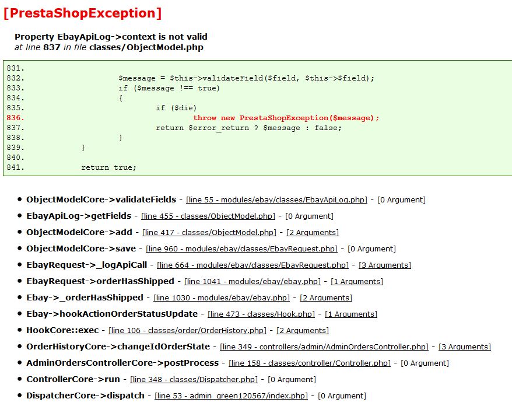The height and width of the screenshot is (420, 512).
Task: Expand 1 Arguments for Ebay->hookActionOrderStatusUpdate
Action: [351, 314]
